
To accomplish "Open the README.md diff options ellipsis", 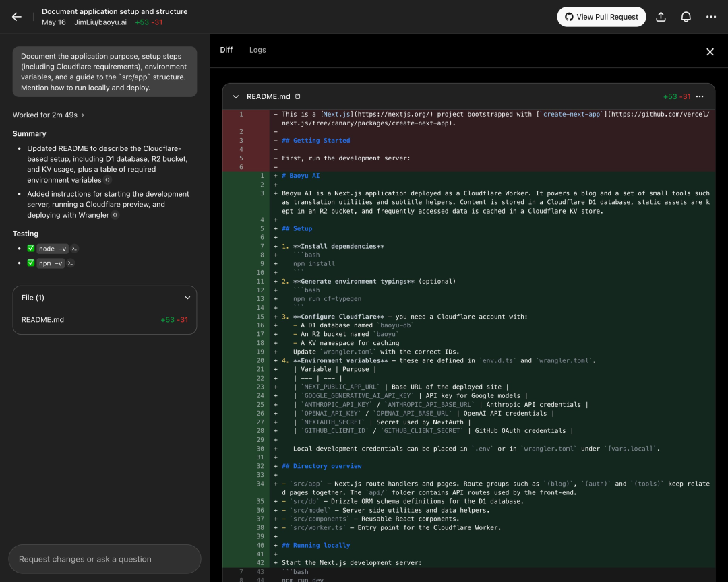I will pyautogui.click(x=700, y=96).
